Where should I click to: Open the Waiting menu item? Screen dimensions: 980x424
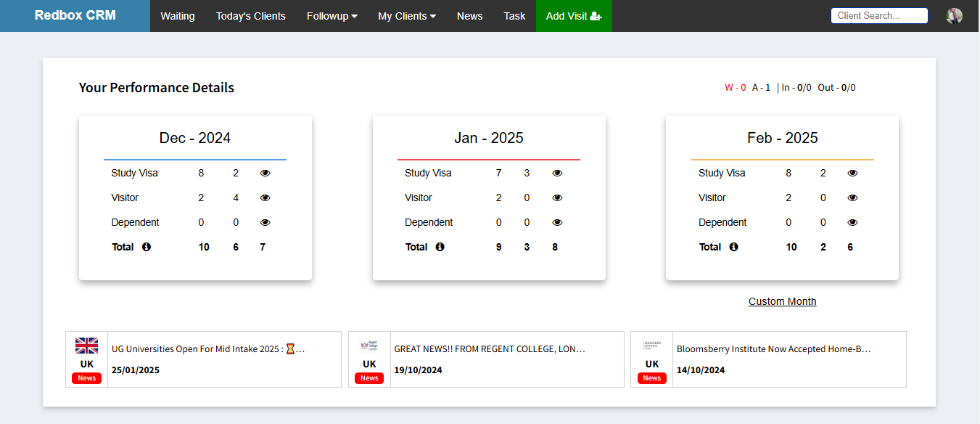(178, 16)
